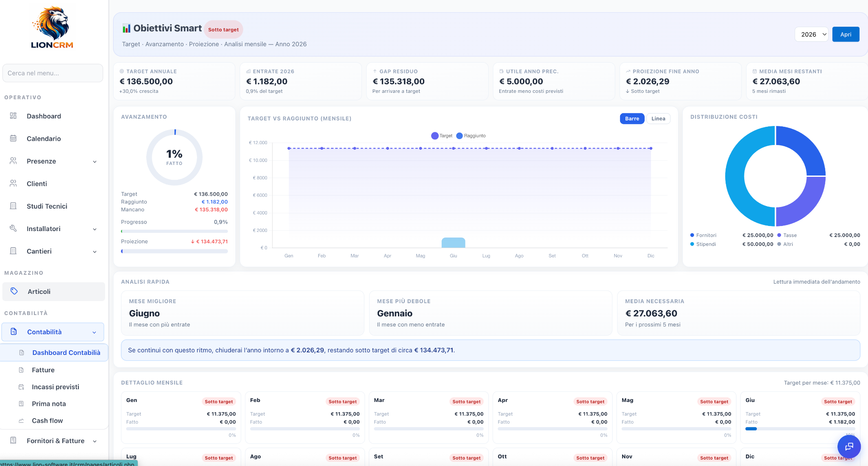Switch chart to Barre view

[632, 118]
